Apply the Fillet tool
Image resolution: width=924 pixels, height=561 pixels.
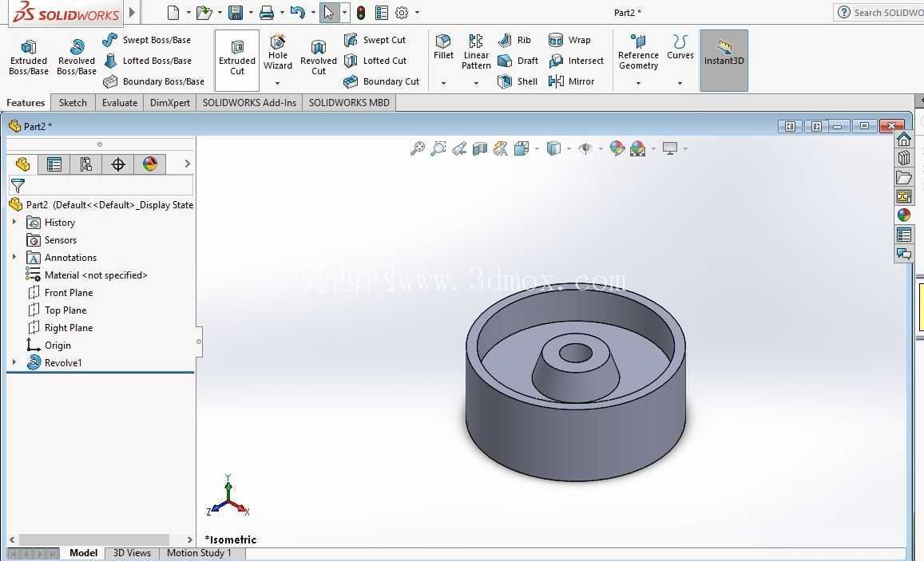tap(443, 47)
